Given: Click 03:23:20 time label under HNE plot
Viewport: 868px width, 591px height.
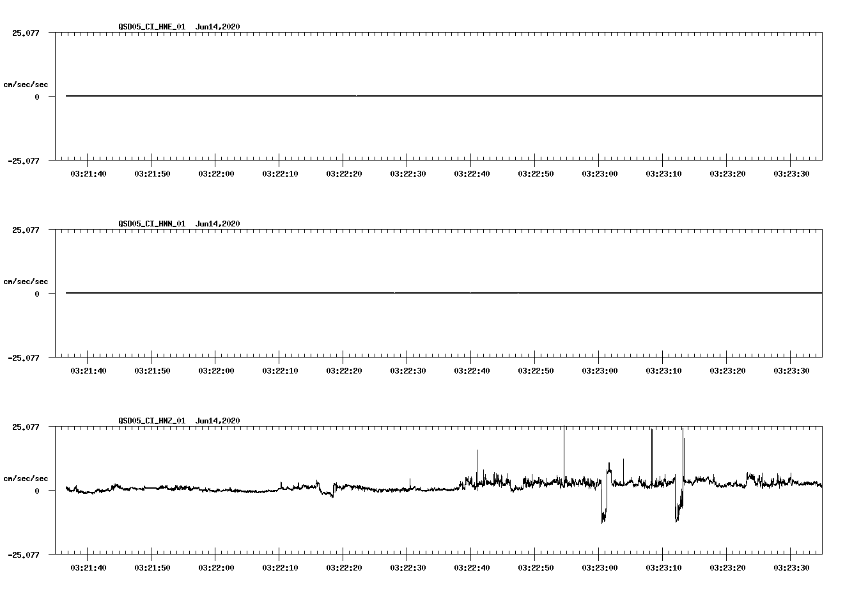Looking at the screenshot, I should [727, 174].
